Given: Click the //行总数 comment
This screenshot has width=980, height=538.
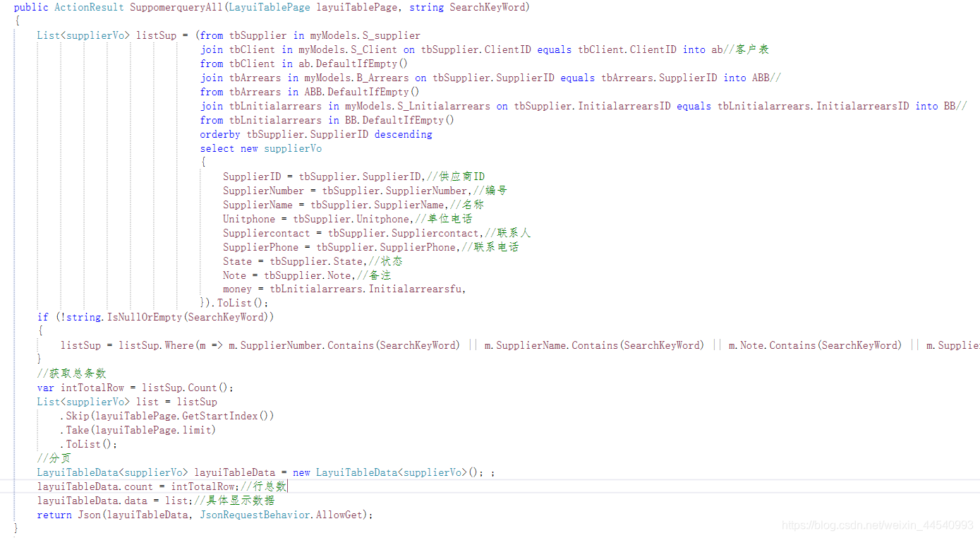Looking at the screenshot, I should pos(264,486).
